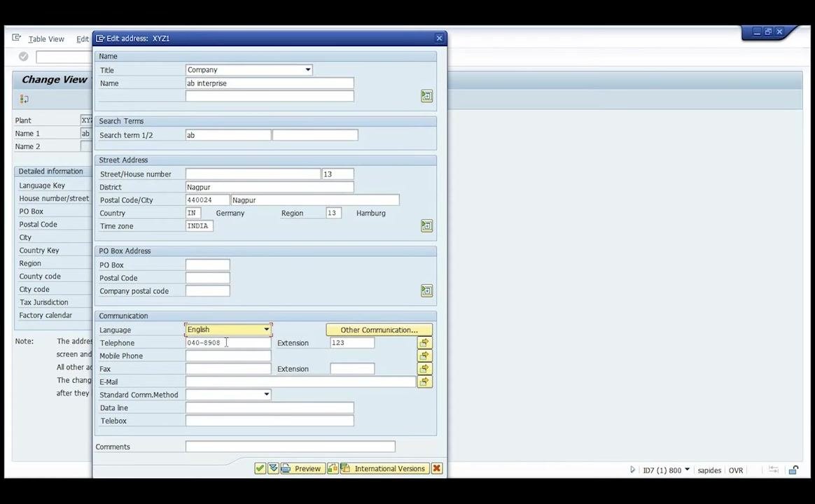Click the command field in the main toolbar
The image size is (815, 504).
point(64,57)
